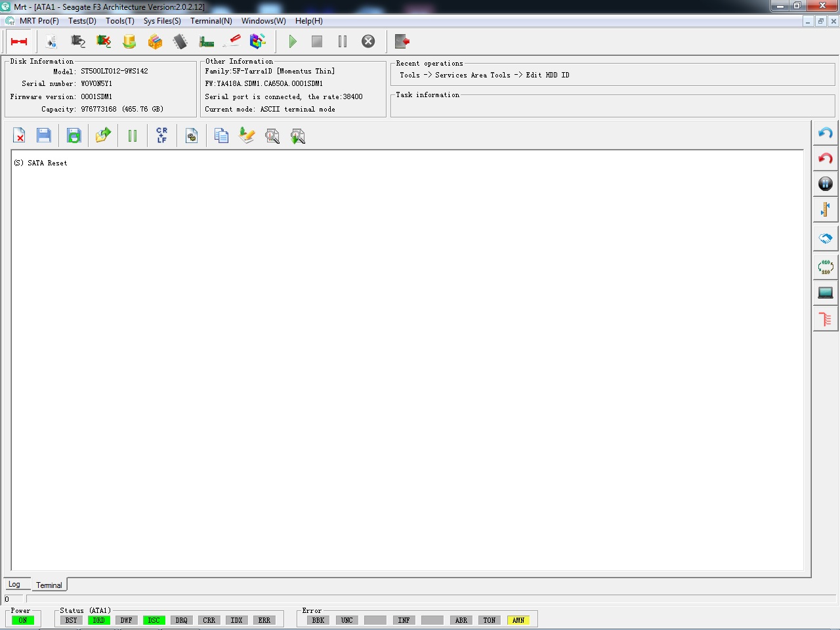Click the ruler with blue markers icon
This screenshot has height=630, width=840.
(x=826, y=210)
